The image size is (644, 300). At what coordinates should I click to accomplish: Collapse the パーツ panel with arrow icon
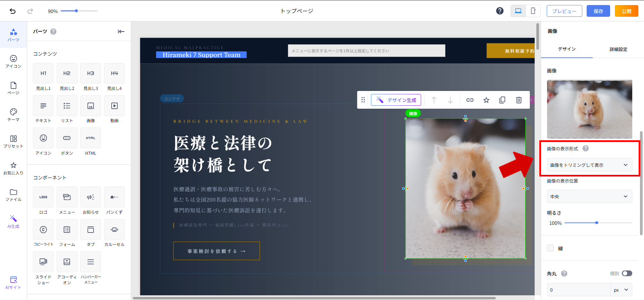[x=121, y=32]
